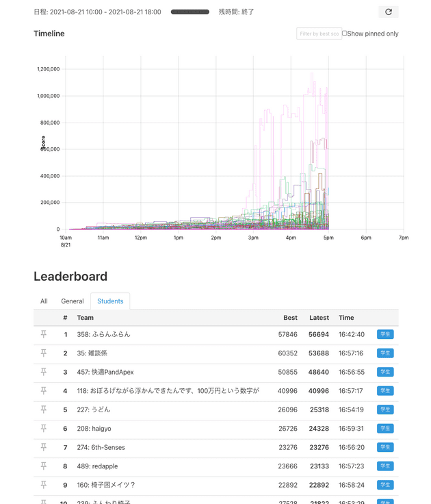
Task: Pin team 489 redapple
Action: click(44, 466)
